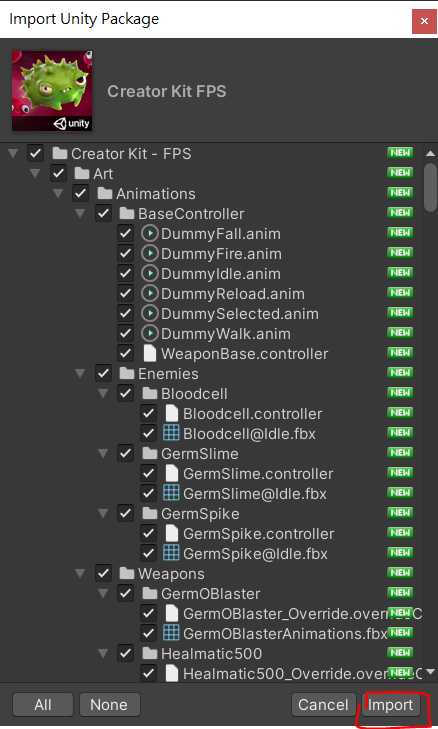Click the DummyFall.anim animation clip icon
The height and width of the screenshot is (729, 438).
click(x=150, y=233)
